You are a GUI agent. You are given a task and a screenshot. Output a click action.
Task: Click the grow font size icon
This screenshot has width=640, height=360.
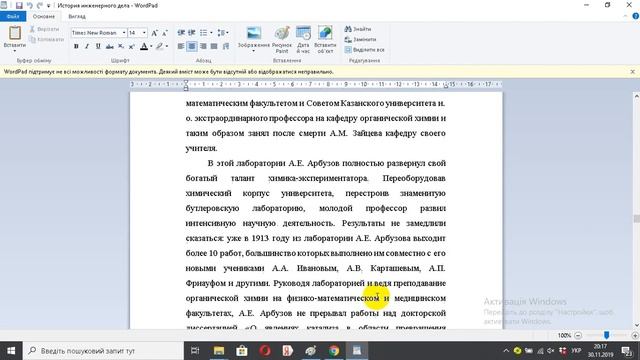tap(155, 33)
